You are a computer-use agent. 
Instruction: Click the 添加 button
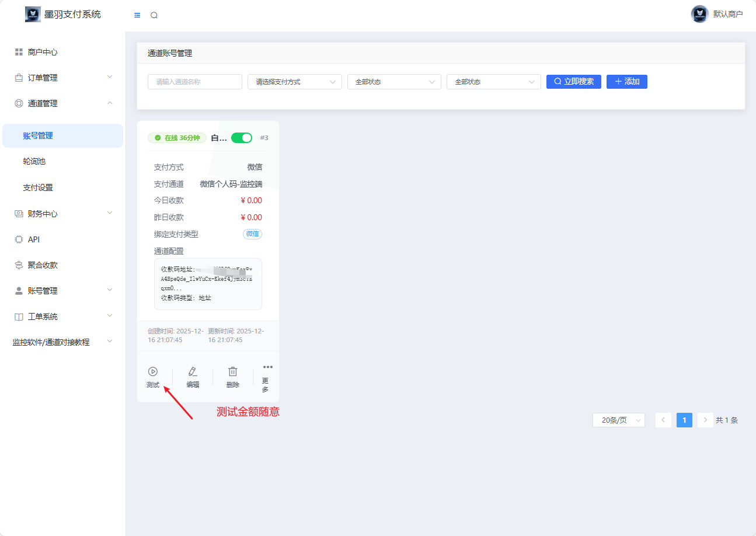(x=626, y=82)
